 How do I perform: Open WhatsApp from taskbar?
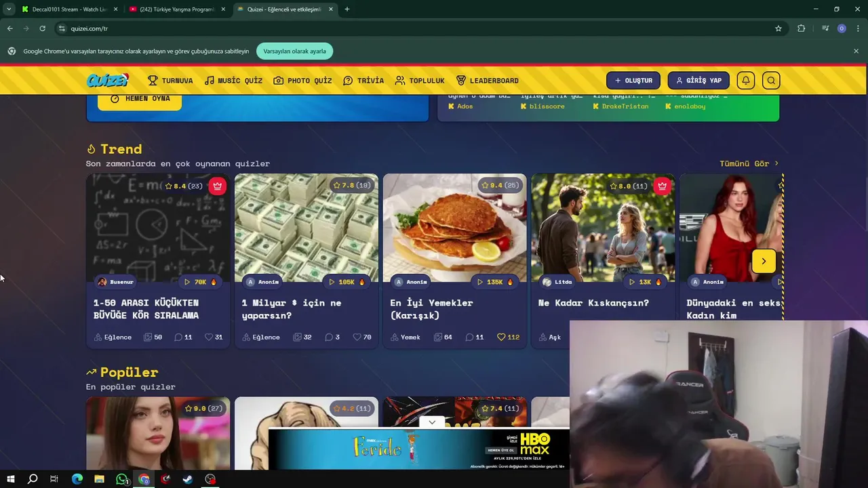(121, 479)
